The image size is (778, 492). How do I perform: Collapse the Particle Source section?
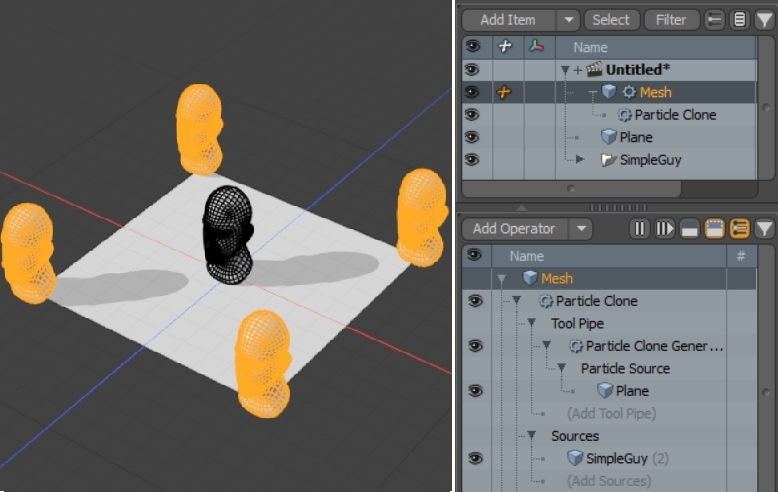coord(562,368)
